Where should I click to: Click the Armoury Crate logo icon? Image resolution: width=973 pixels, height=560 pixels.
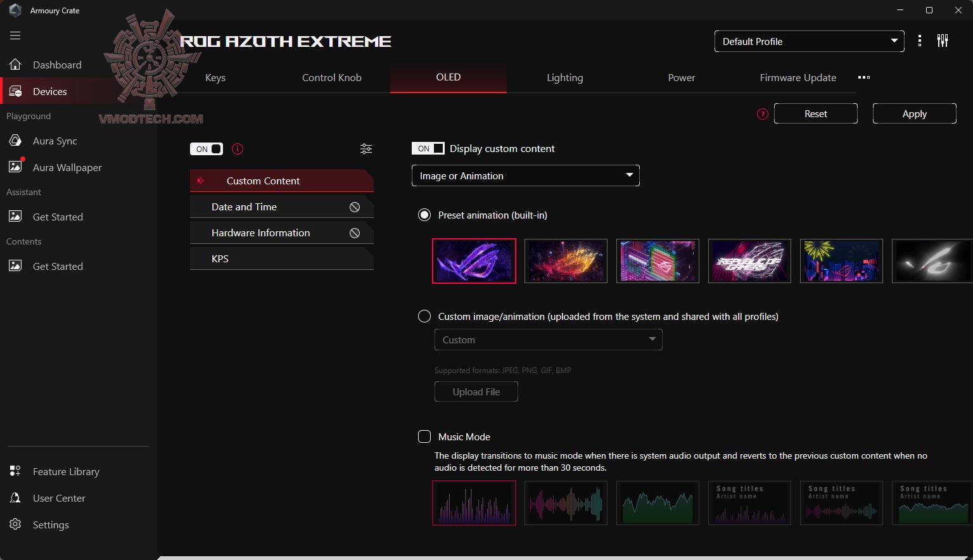click(x=15, y=10)
